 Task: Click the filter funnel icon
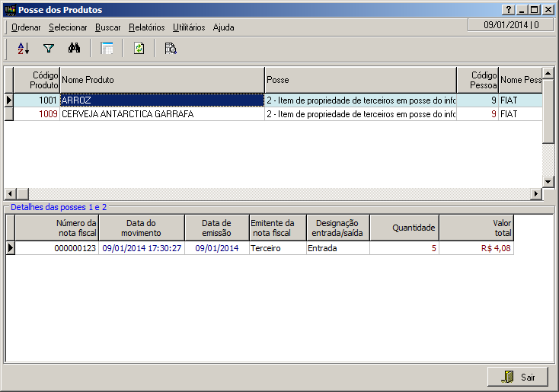tap(49, 49)
